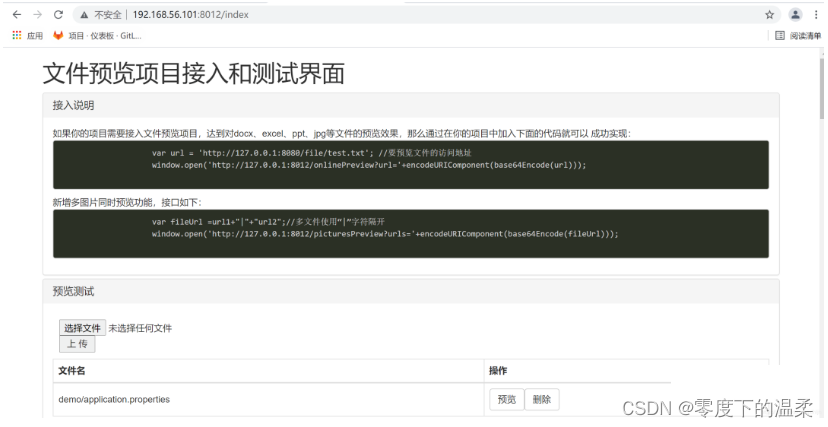
Task: Click the browser forward arrow
Action: tap(37, 15)
